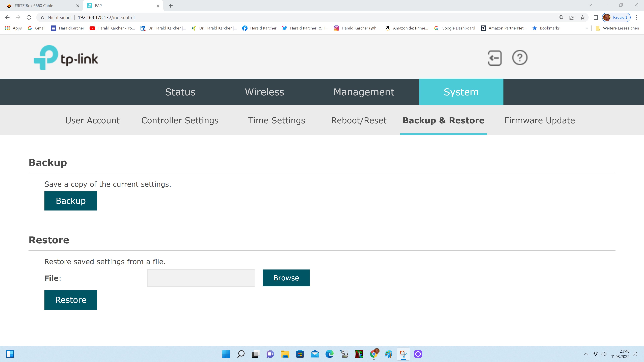644x362 pixels.
Task: Click the Restore button
Action: pyautogui.click(x=71, y=300)
